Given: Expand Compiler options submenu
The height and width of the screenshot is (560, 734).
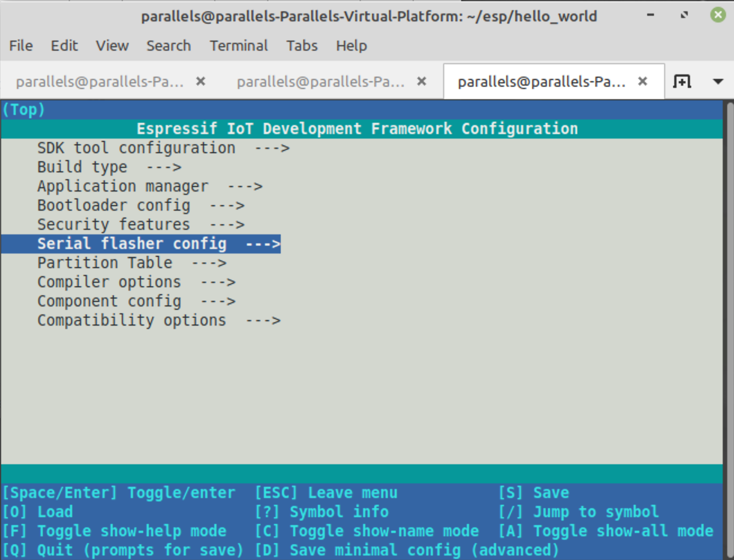Looking at the screenshot, I should pos(136,282).
